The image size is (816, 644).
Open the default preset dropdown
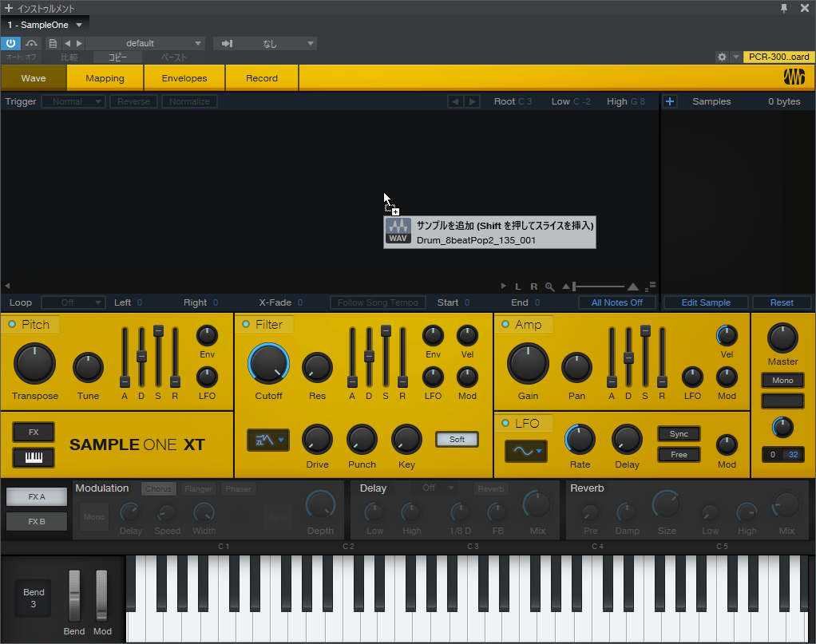pos(145,44)
